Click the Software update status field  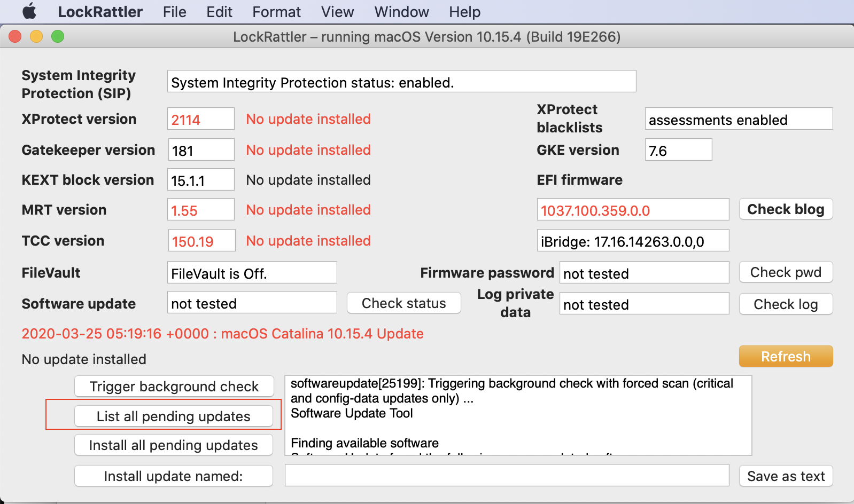tap(252, 302)
